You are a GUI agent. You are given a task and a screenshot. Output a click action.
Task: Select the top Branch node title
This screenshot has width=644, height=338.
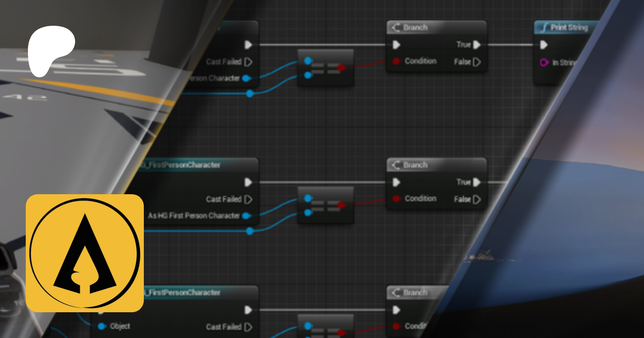tap(415, 28)
